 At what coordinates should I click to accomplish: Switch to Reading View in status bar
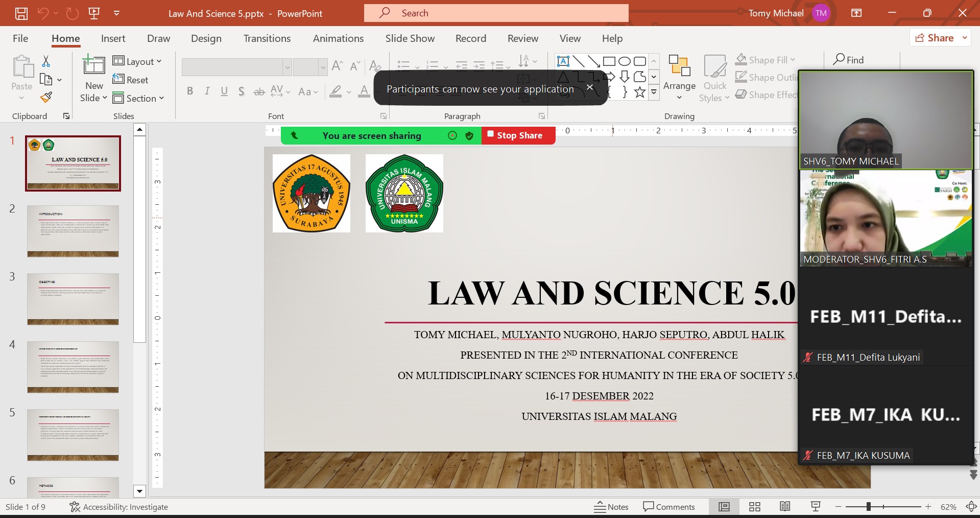click(x=785, y=507)
